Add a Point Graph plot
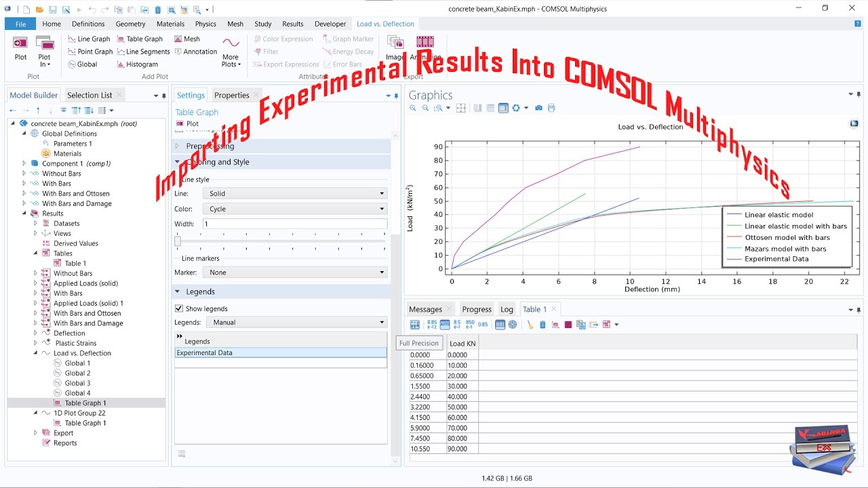 (90, 52)
